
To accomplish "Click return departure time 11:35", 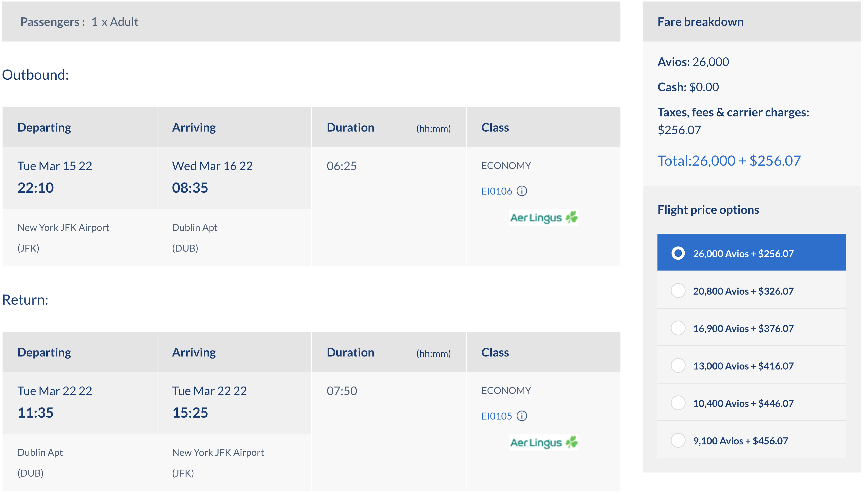I will pyautogui.click(x=36, y=413).
